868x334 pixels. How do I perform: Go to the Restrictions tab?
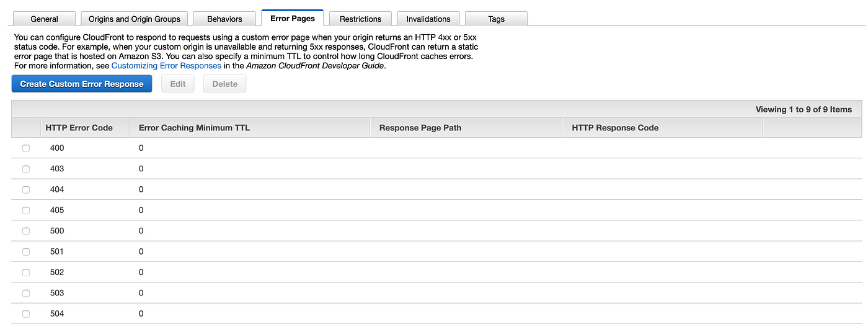pyautogui.click(x=360, y=19)
